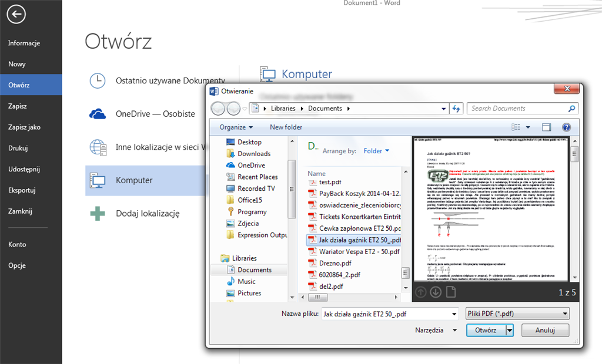Expand the Otwórz button dropdown arrow
602x364 pixels.
pyautogui.click(x=510, y=331)
